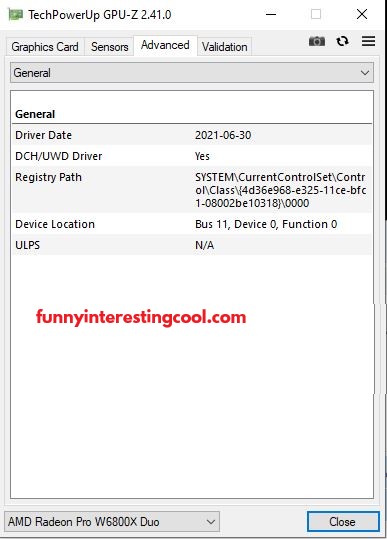Select the Device Location label
This screenshot has width=387, height=539.
click(55, 224)
